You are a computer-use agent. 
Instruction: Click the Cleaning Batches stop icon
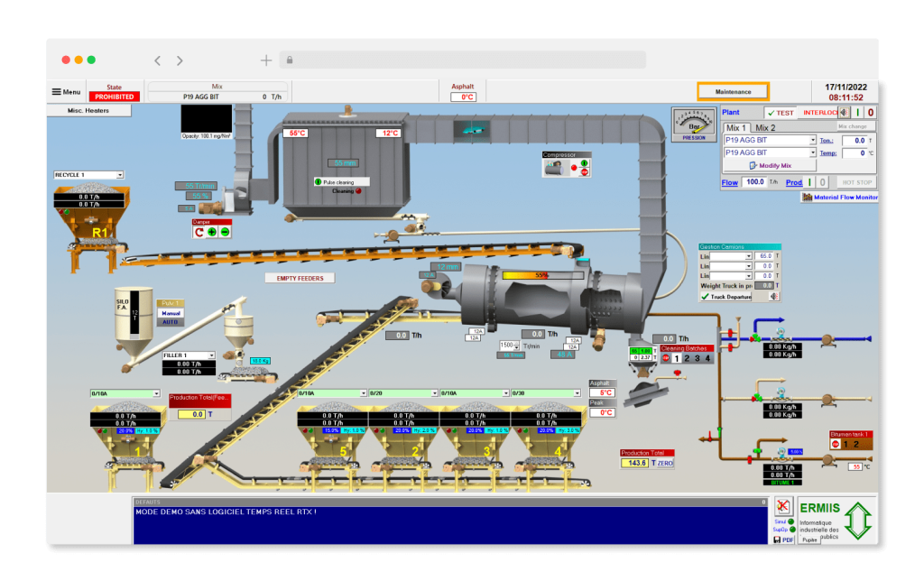point(666,358)
